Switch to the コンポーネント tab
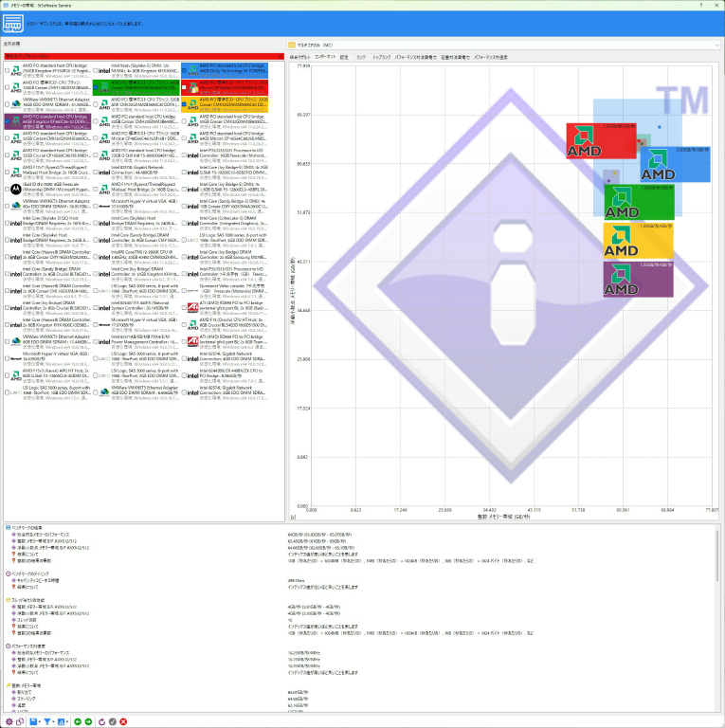 (x=325, y=57)
